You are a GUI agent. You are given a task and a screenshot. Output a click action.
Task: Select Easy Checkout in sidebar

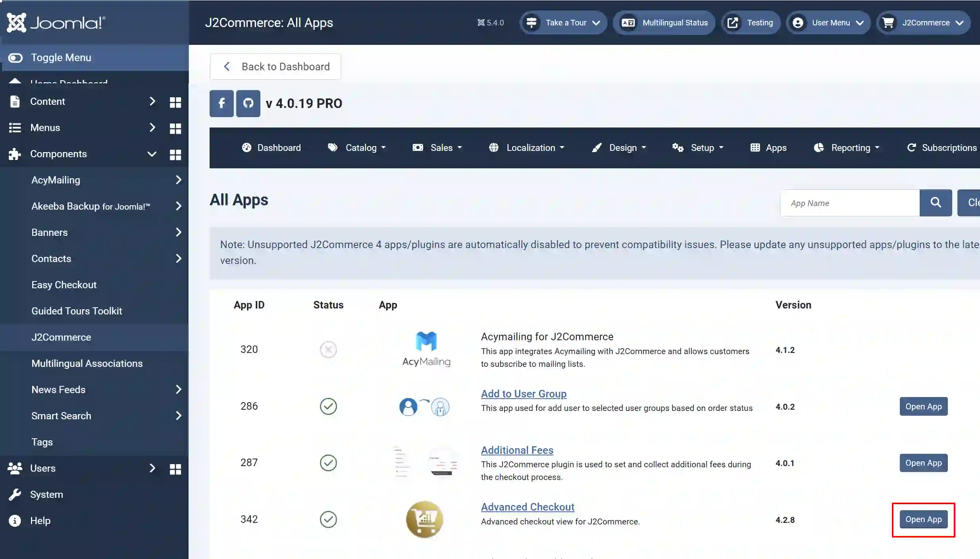64,285
